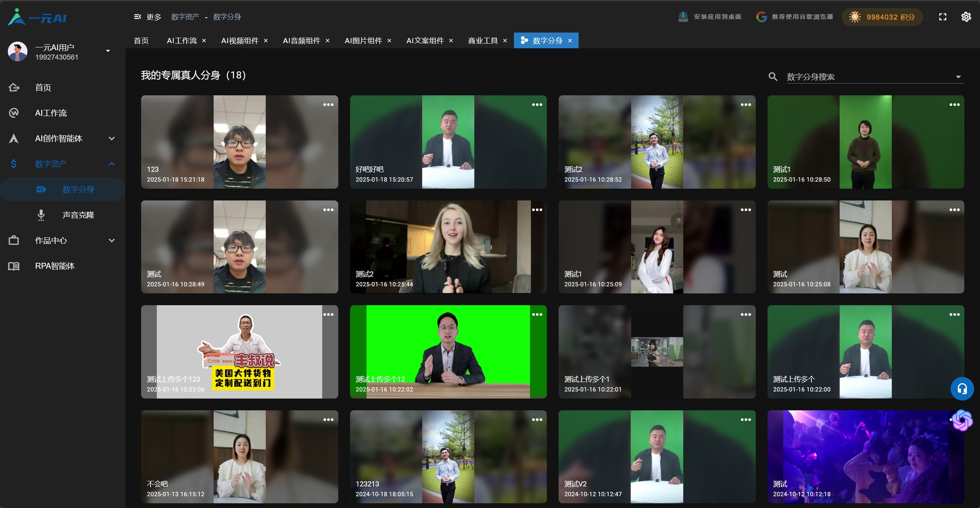This screenshot has width=980, height=508.
Task: Expand the 作品中心 sidebar section
Action: click(112, 240)
